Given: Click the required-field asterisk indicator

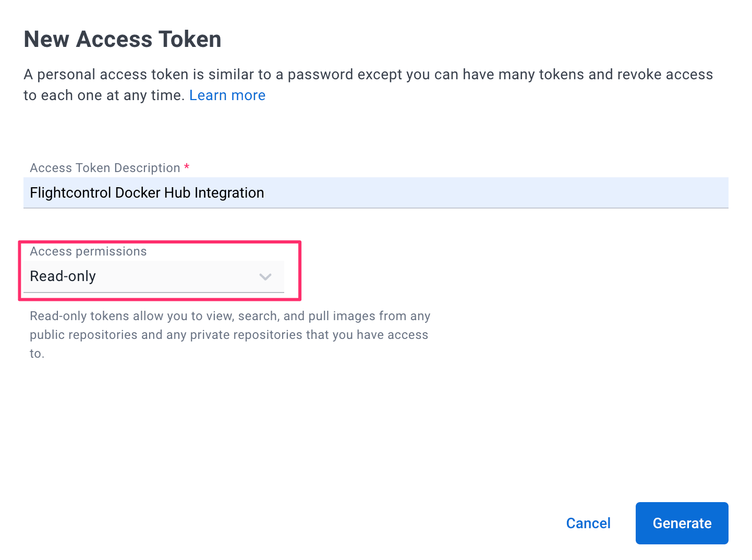Looking at the screenshot, I should tap(187, 167).
